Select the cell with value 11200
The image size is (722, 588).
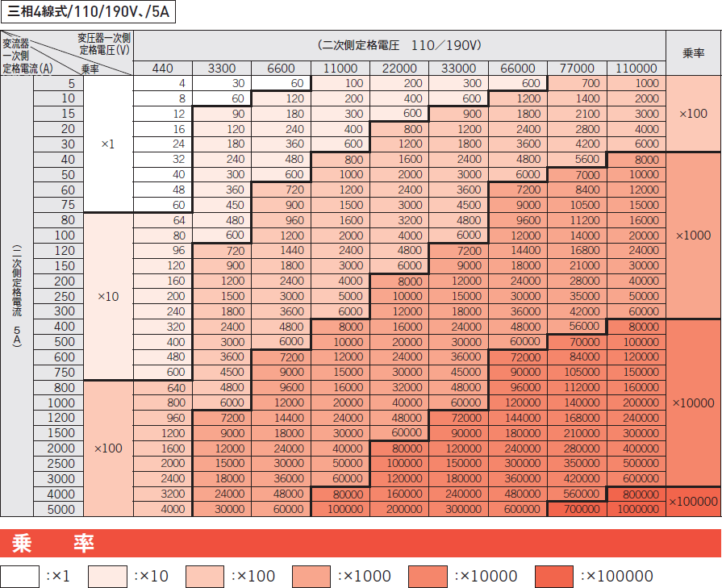pos(578,220)
